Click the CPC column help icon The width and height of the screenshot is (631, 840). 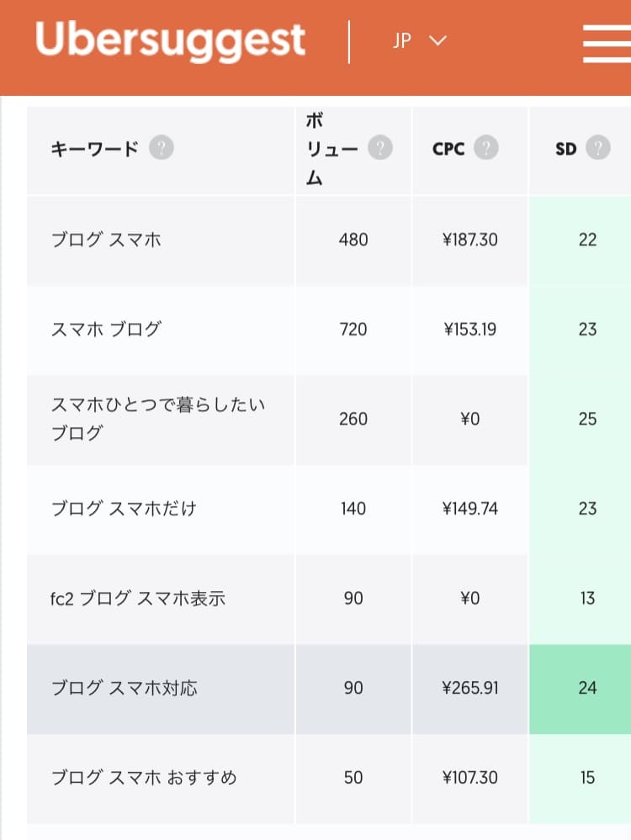point(485,147)
